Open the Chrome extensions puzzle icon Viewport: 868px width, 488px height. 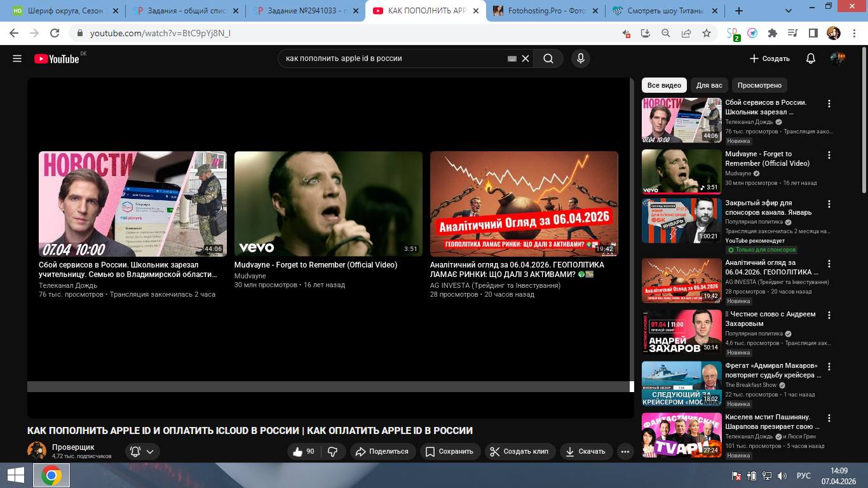point(773,33)
